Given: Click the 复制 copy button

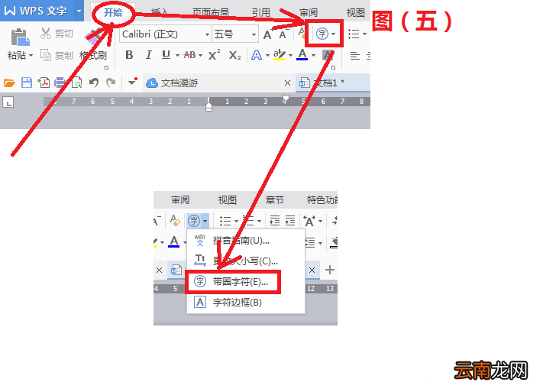Looking at the screenshot, I should pyautogui.click(x=57, y=55).
